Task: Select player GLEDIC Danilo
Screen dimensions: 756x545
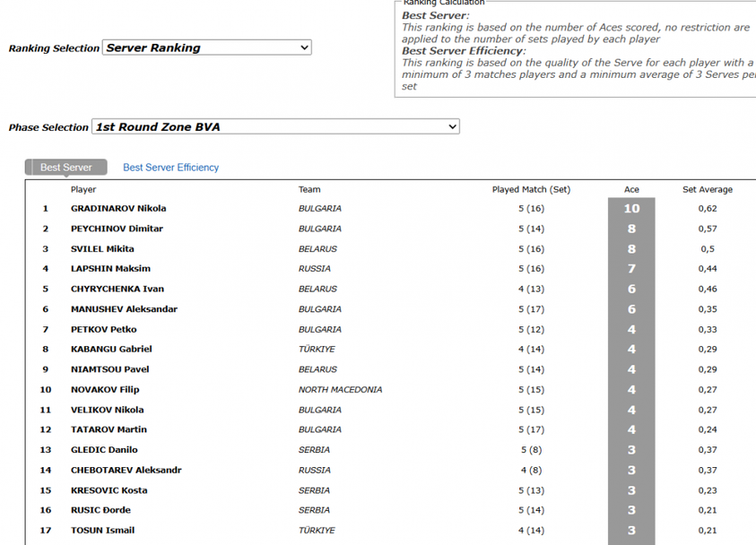Action: click(104, 450)
